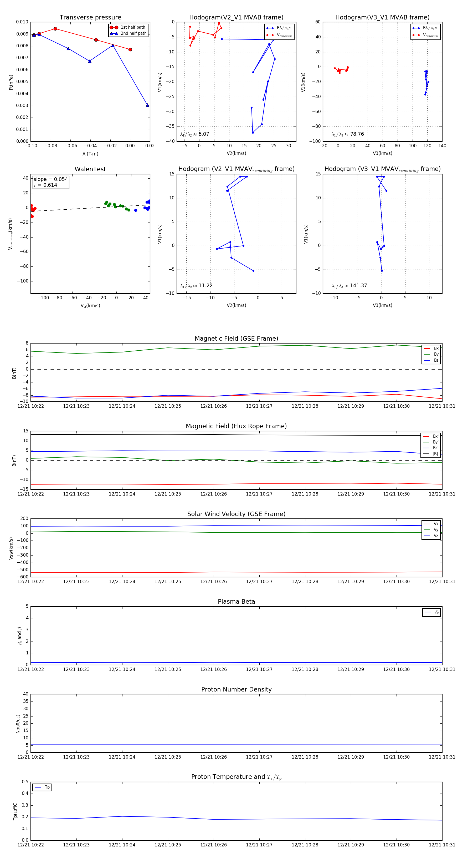The height and width of the screenshot is (868, 473).
Task: Click the "V3(km/s)" label under MVAB V3_V1 hodogram
Action: pos(382,154)
